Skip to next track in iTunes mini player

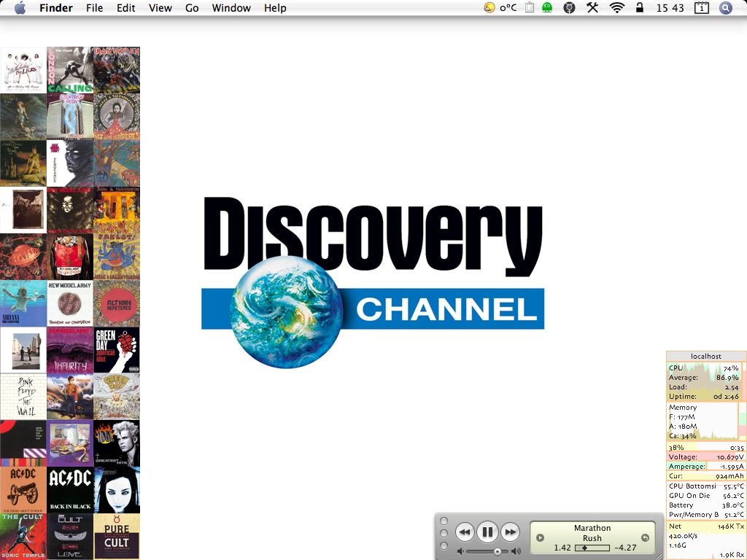coord(510,532)
